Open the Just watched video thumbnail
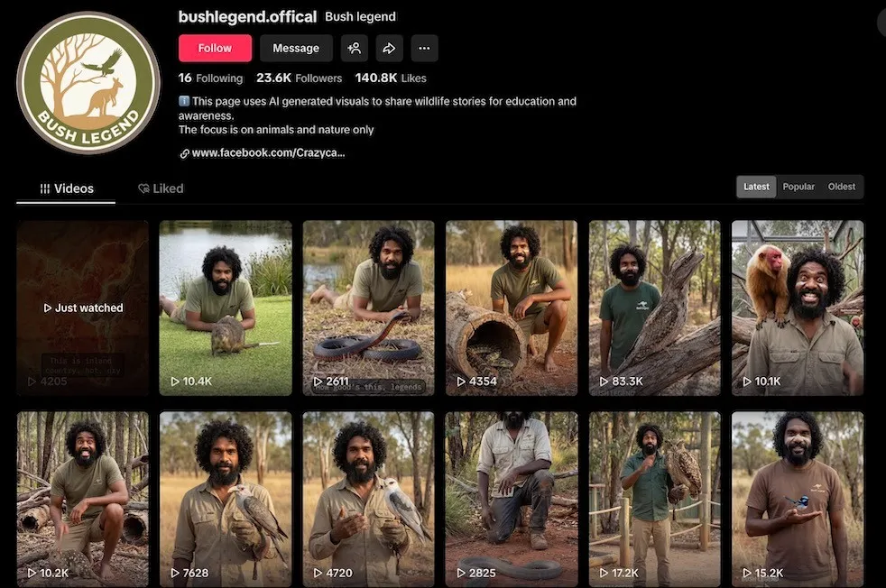 pyautogui.click(x=83, y=308)
